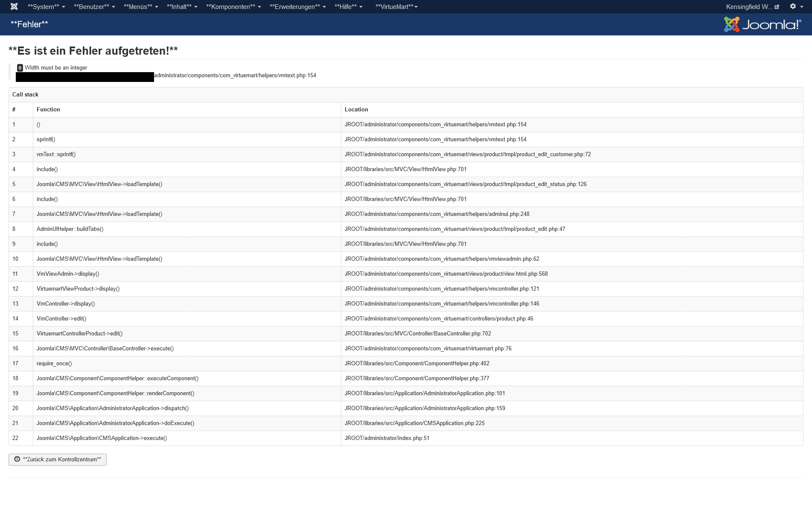This screenshot has width=812, height=507.
Task: Click the Function column header
Action: [x=48, y=110]
